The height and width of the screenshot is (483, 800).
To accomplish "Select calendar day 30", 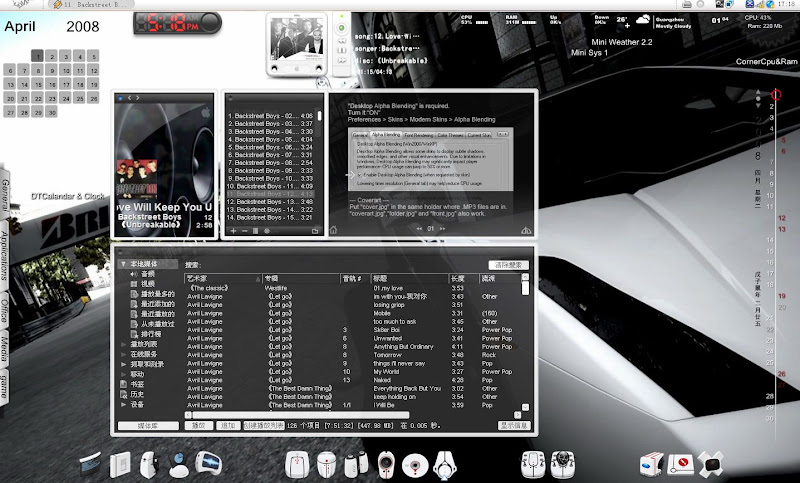I will pyautogui.click(x=52, y=113).
